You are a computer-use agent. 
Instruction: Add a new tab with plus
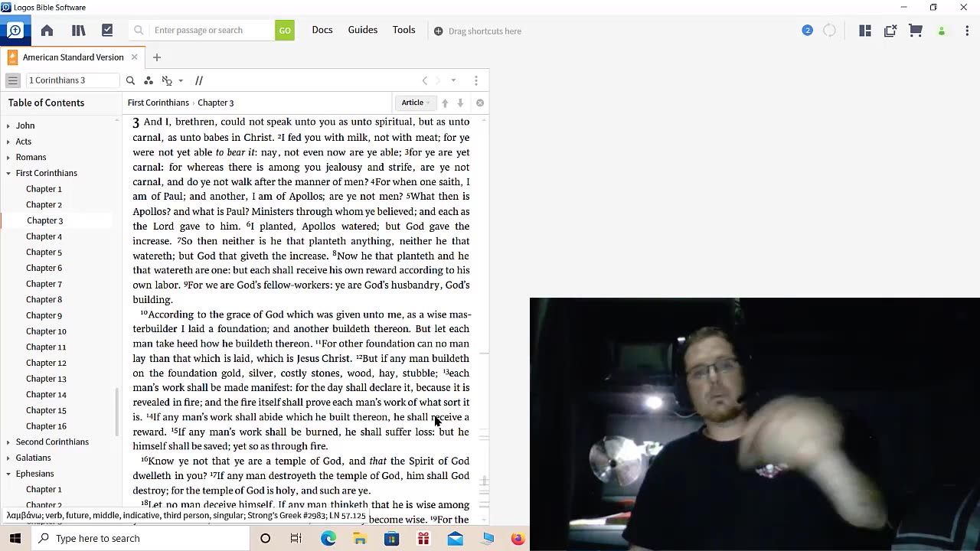pos(157,57)
